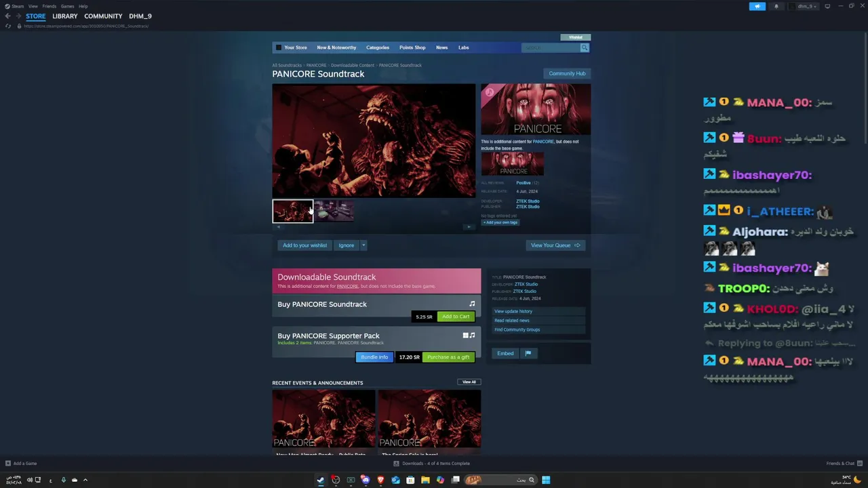Click Downloadable Content breadcrumb

[x=352, y=65]
